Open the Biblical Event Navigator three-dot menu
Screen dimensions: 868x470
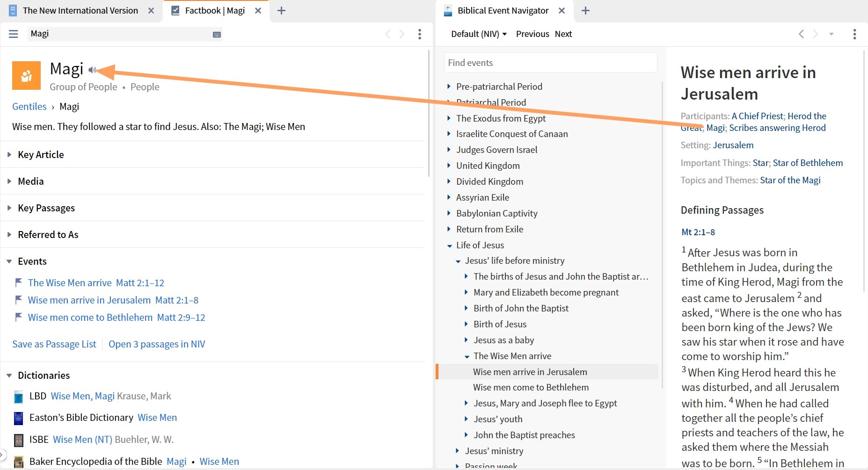855,34
